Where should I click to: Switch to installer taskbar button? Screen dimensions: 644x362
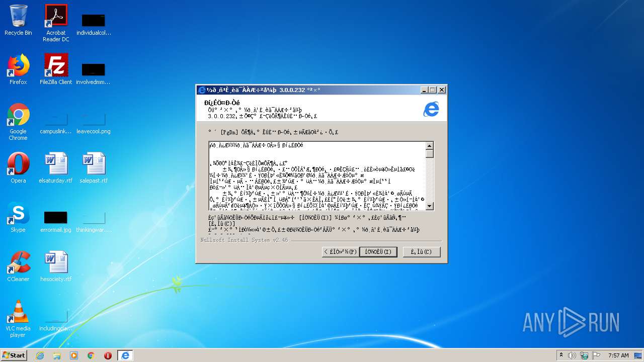click(x=125, y=355)
